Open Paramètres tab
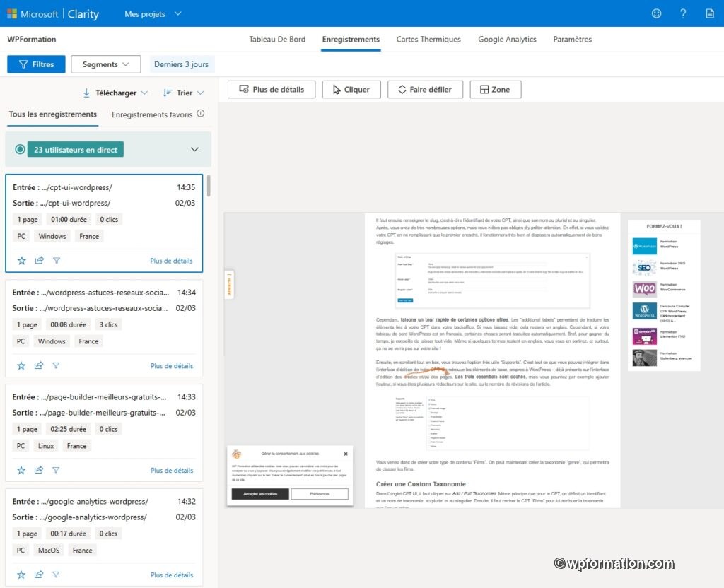The width and height of the screenshot is (724, 588). tap(573, 40)
